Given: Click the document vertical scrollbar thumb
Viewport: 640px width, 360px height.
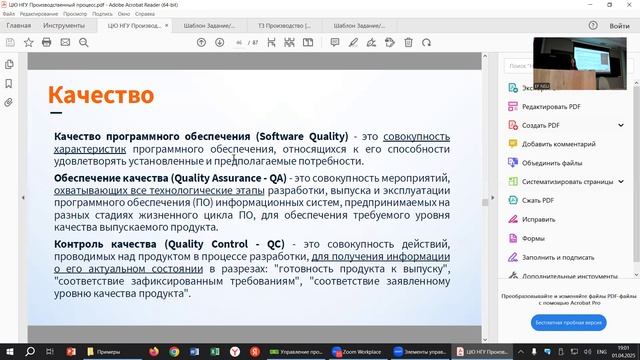Looking at the screenshot, I should [x=485, y=202].
